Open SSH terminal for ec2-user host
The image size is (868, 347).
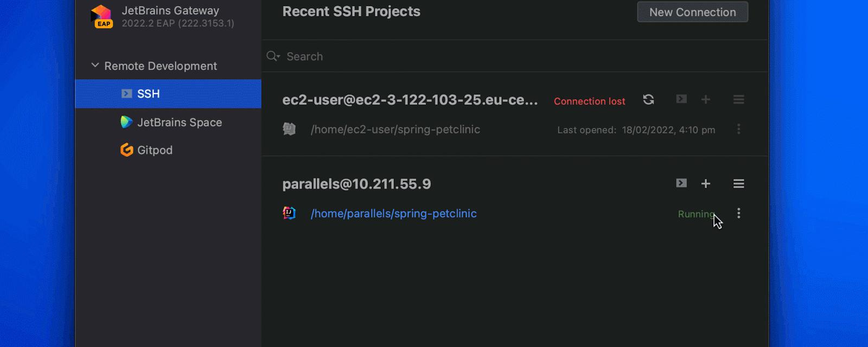pyautogui.click(x=681, y=99)
